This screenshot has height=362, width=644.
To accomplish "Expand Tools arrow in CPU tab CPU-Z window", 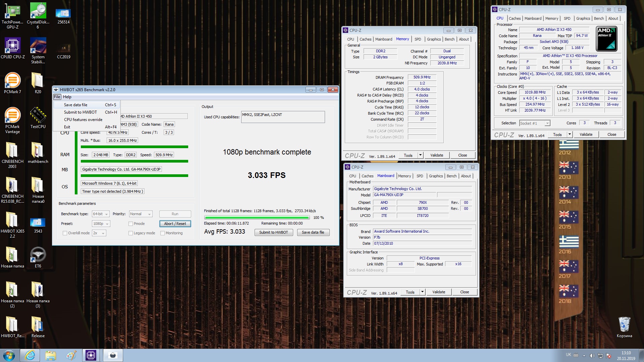I will pos(569,135).
